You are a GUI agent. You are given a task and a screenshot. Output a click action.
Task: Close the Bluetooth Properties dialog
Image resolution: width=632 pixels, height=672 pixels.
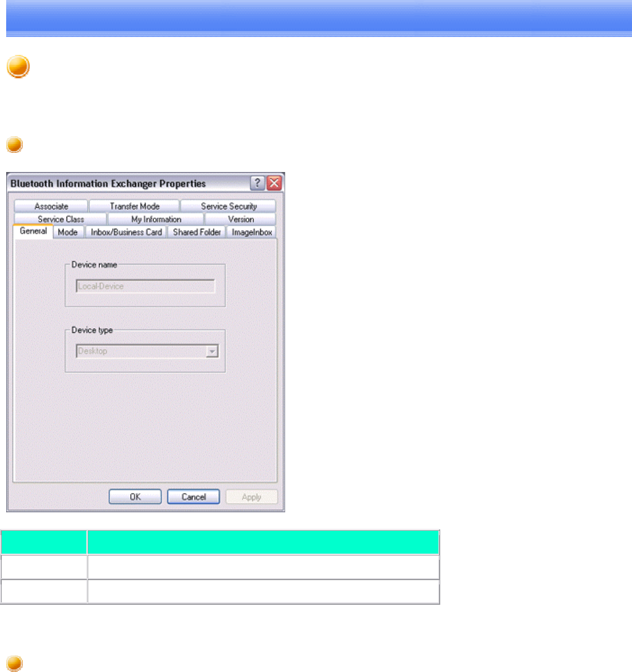pos(274,183)
